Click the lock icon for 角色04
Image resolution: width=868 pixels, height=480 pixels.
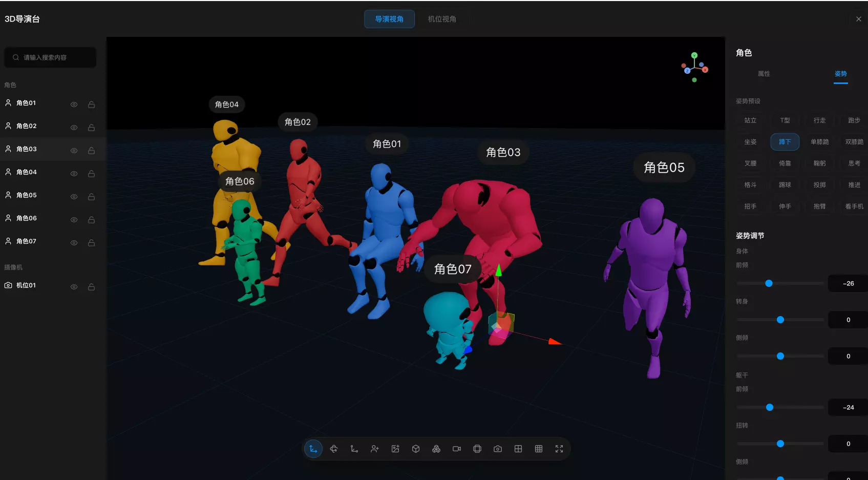91,174
